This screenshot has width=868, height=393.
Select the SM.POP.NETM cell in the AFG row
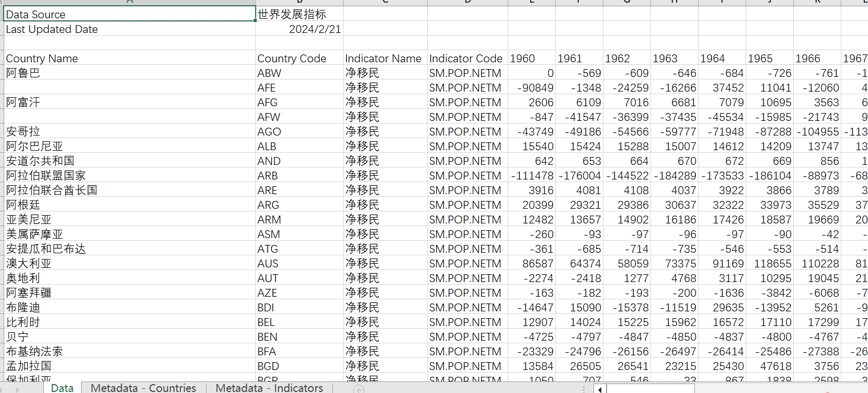pyautogui.click(x=467, y=102)
